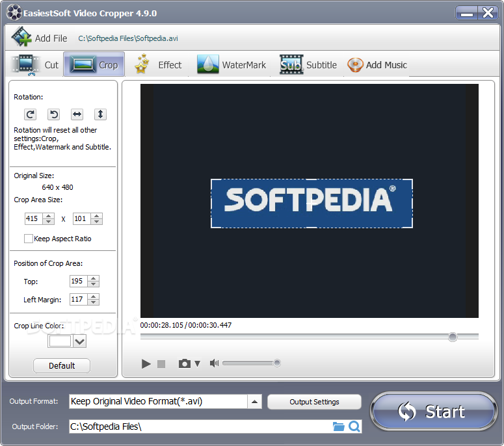The width and height of the screenshot is (504, 446).
Task: Click the time display 00:00:28.105
Action: 162,325
